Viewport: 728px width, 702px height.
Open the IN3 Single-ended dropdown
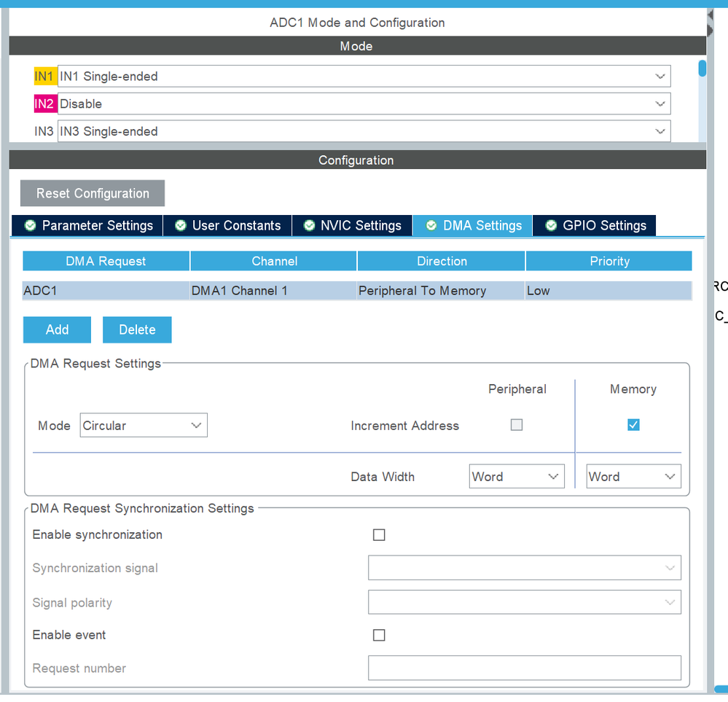pos(364,131)
